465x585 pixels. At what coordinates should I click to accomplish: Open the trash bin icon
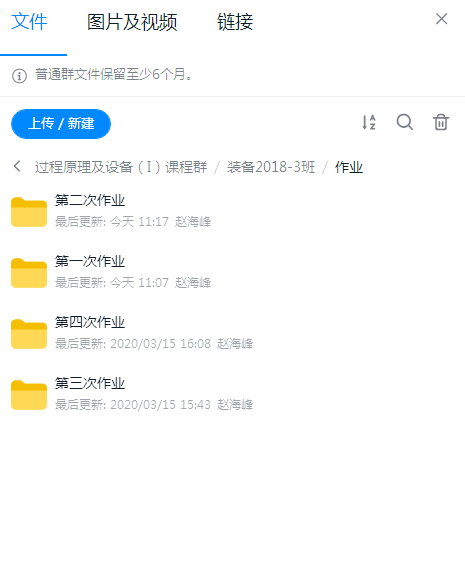click(x=441, y=122)
